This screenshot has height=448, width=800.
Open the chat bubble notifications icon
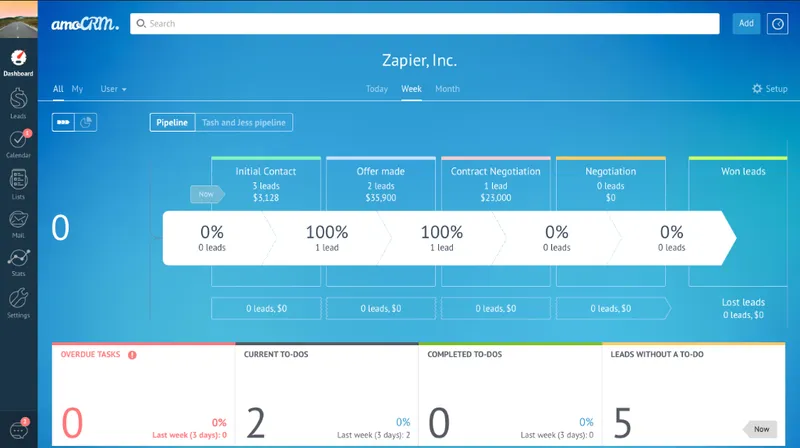click(x=19, y=430)
